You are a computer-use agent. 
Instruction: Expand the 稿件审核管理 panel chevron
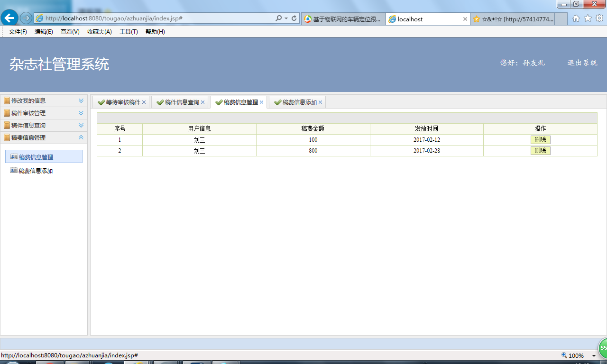pos(81,113)
